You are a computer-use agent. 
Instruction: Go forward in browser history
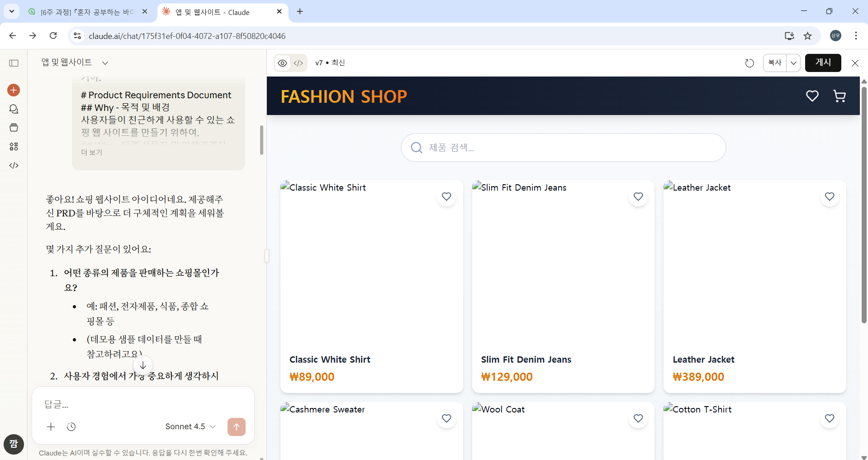click(x=33, y=36)
